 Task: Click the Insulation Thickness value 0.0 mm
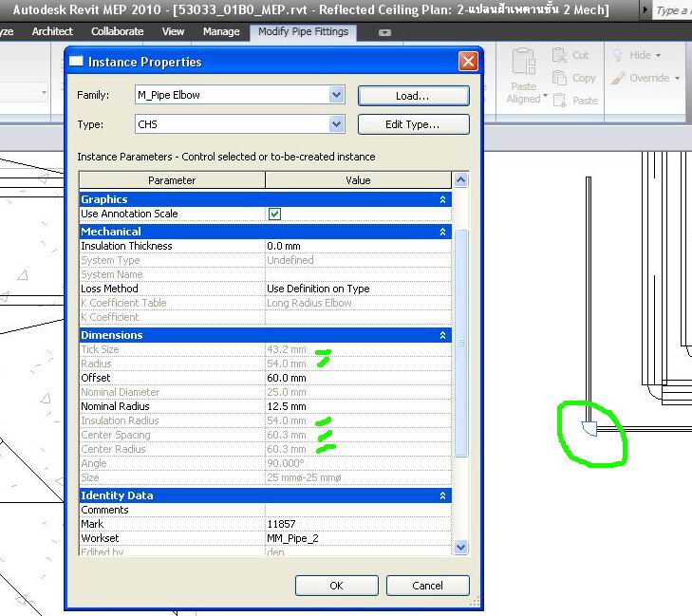(x=358, y=246)
